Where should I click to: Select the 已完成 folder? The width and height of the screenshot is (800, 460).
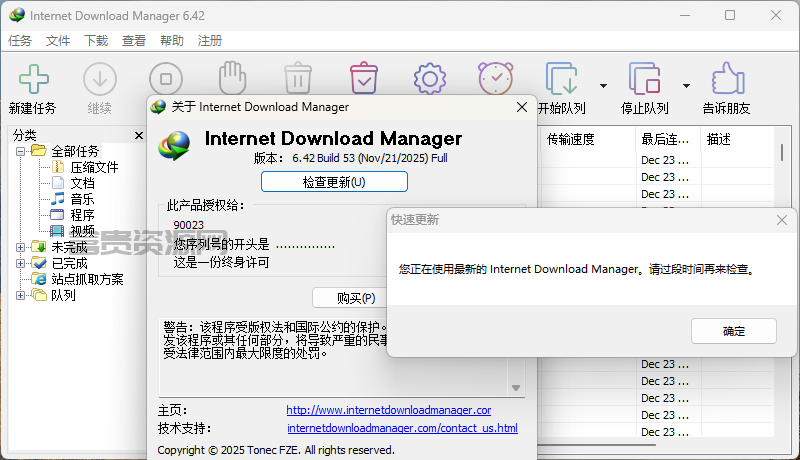(x=69, y=263)
